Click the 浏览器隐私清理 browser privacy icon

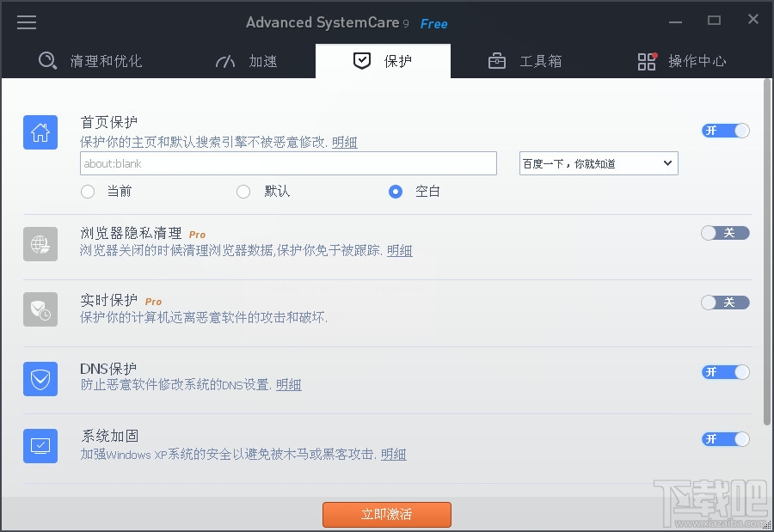coord(40,243)
